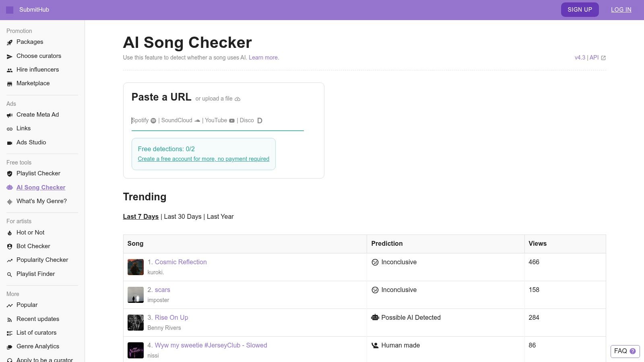
Task: Click the Links chain icon
Action: click(x=10, y=129)
